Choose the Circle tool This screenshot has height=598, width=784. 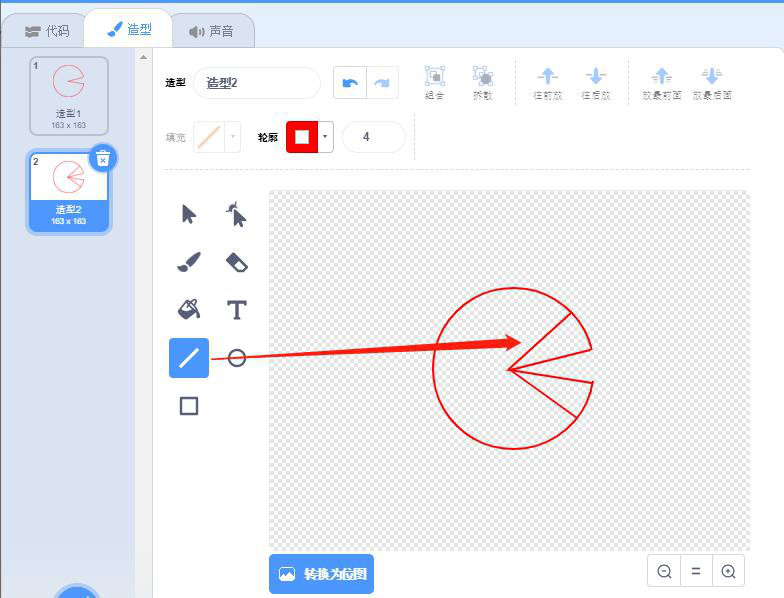point(236,357)
